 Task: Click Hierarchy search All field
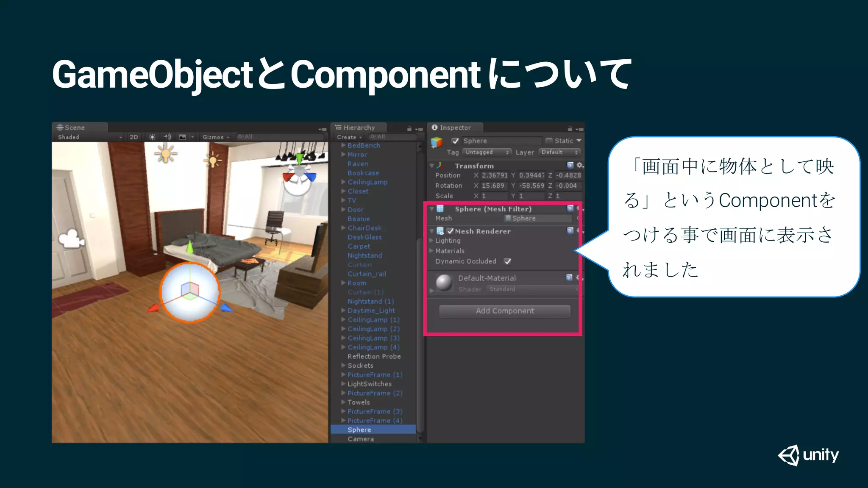(x=392, y=137)
